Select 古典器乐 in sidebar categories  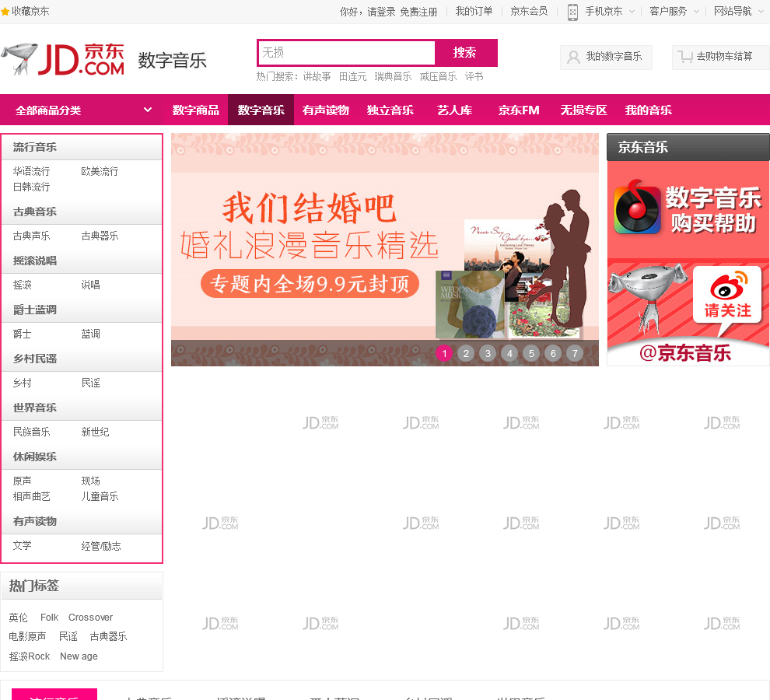(100, 236)
